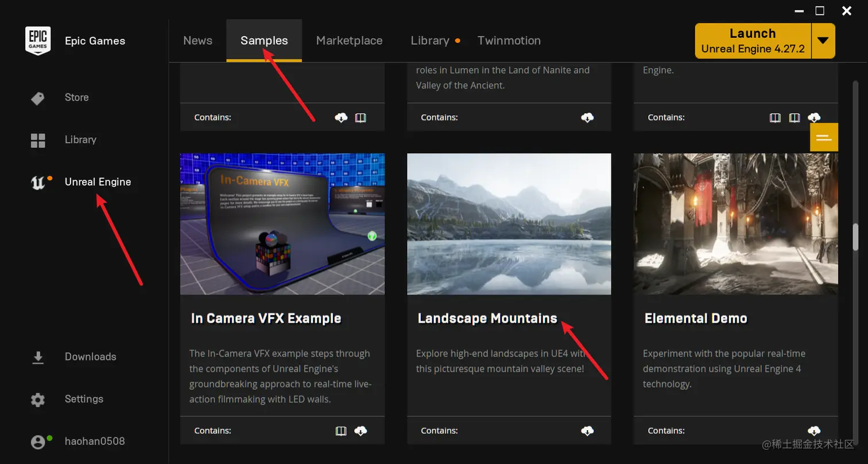Click the notification dot beside Library tab
This screenshot has width=868, height=464.
click(458, 41)
